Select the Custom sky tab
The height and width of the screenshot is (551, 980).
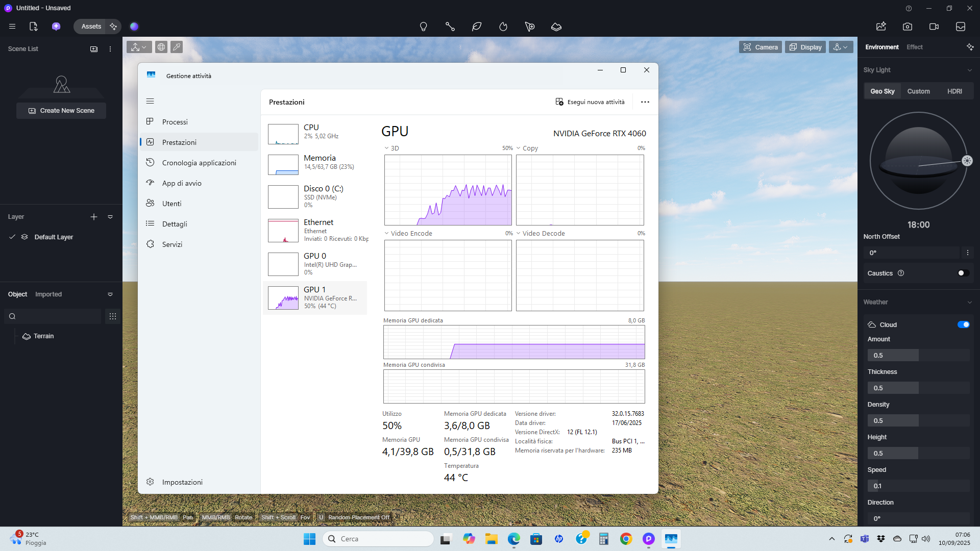[918, 91]
